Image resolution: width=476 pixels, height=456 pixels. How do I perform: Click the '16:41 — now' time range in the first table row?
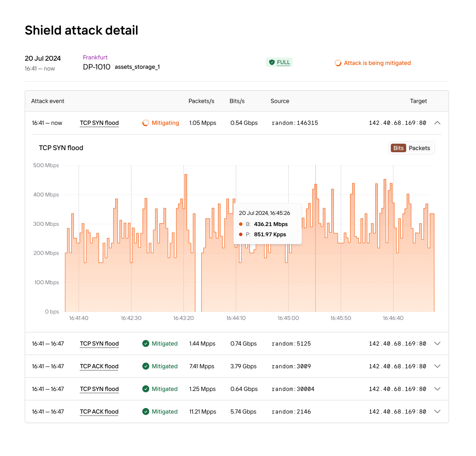click(x=47, y=123)
